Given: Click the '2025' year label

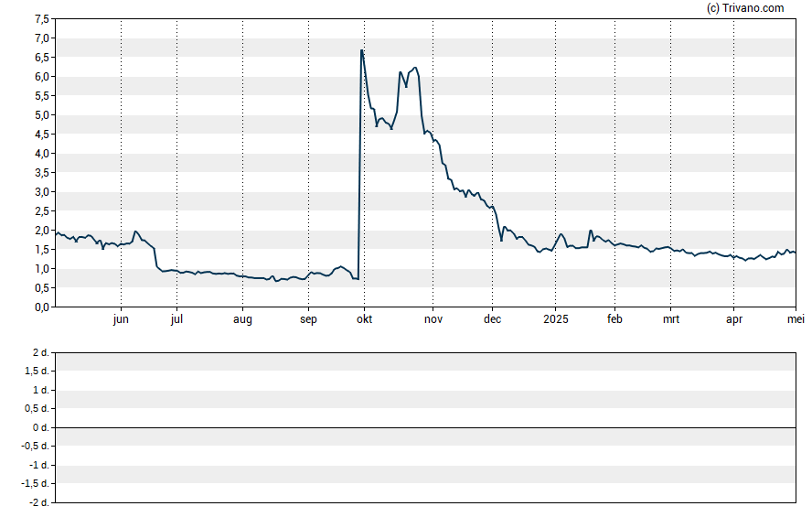Looking at the screenshot, I should click(x=556, y=319).
